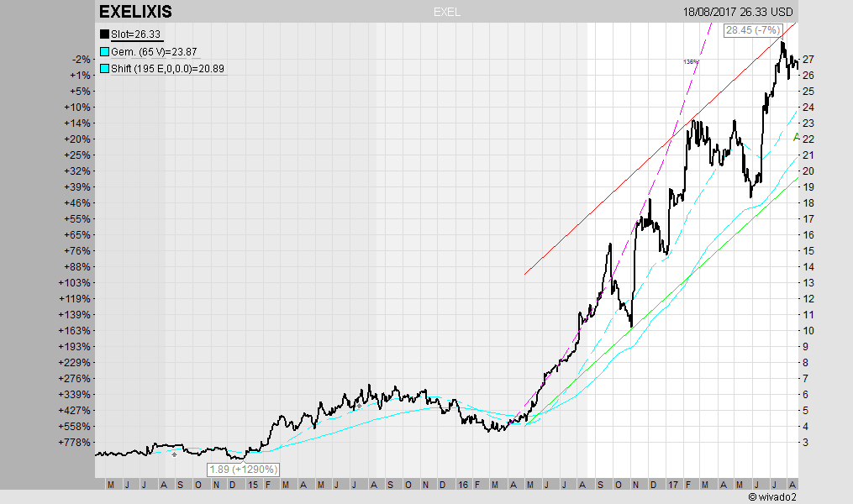Click the +88% label on left axis
Screen dimensions: 853x504
[x=77, y=267]
